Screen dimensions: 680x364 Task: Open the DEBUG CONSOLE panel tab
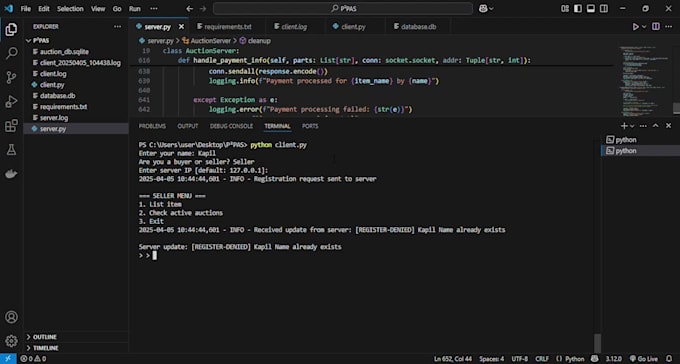point(231,126)
